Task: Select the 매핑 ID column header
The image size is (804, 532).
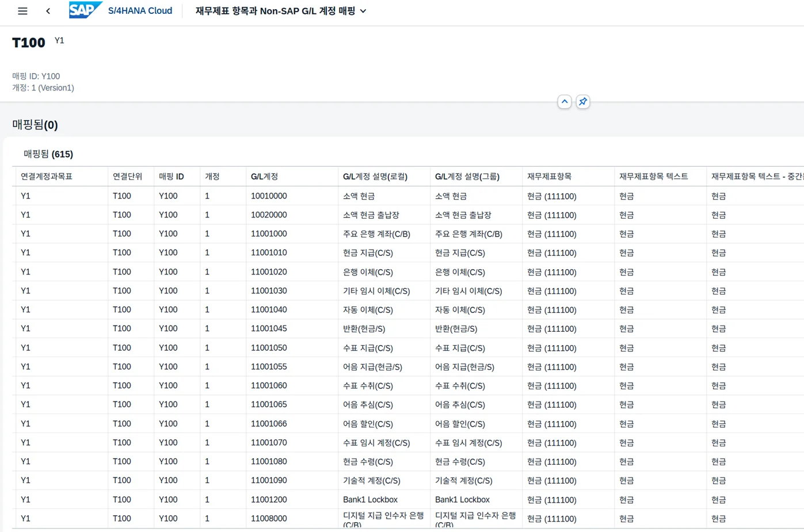Action: point(171,177)
